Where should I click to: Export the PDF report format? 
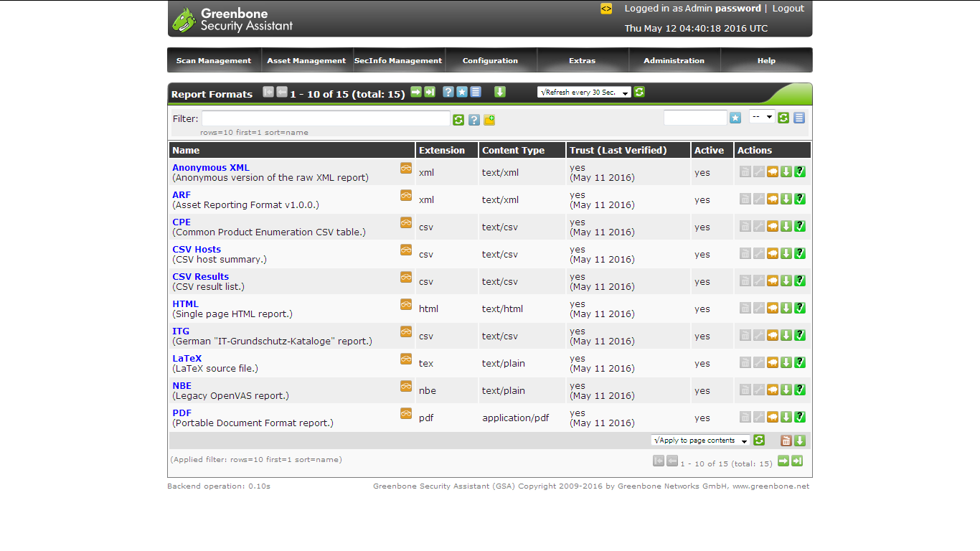coord(786,417)
